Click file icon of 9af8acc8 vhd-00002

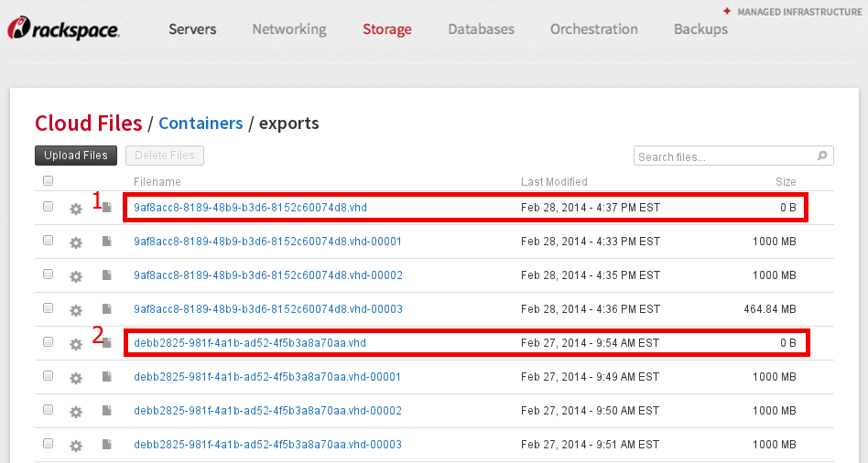(107, 275)
